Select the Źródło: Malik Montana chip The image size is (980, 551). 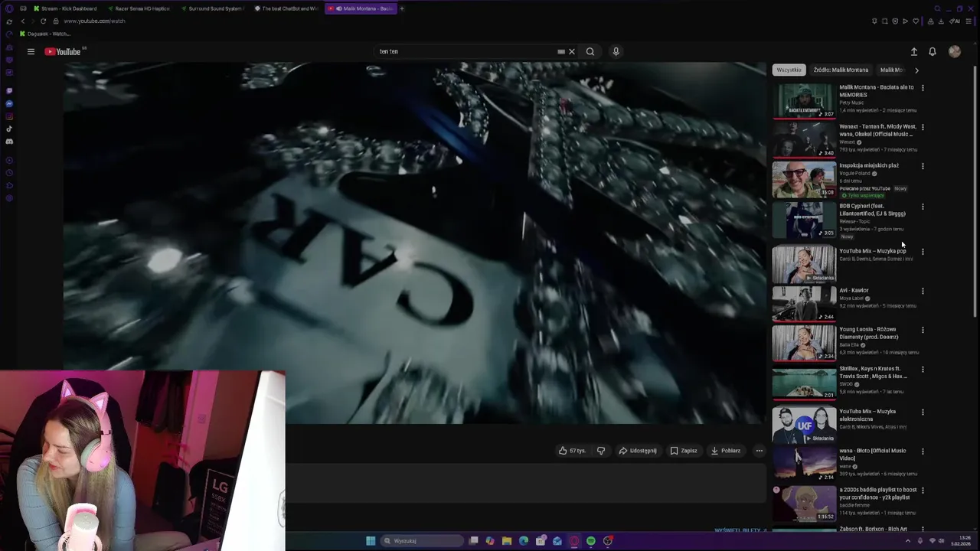pos(841,70)
